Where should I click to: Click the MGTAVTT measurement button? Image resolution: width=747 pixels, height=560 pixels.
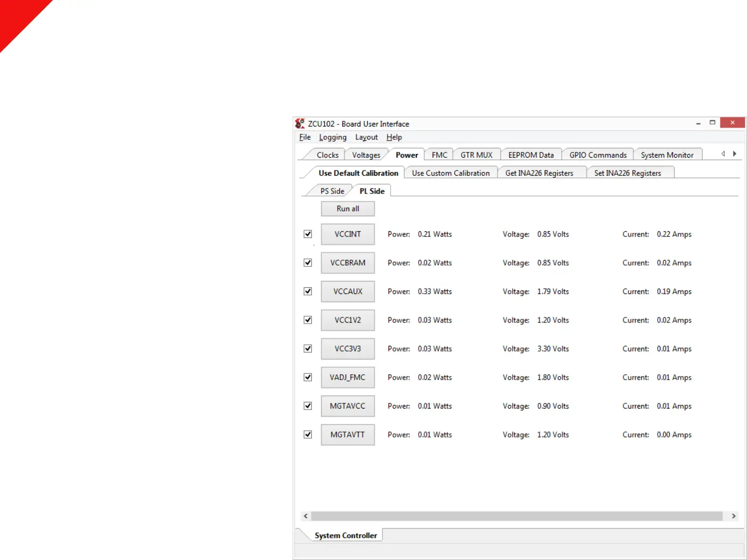click(x=348, y=435)
